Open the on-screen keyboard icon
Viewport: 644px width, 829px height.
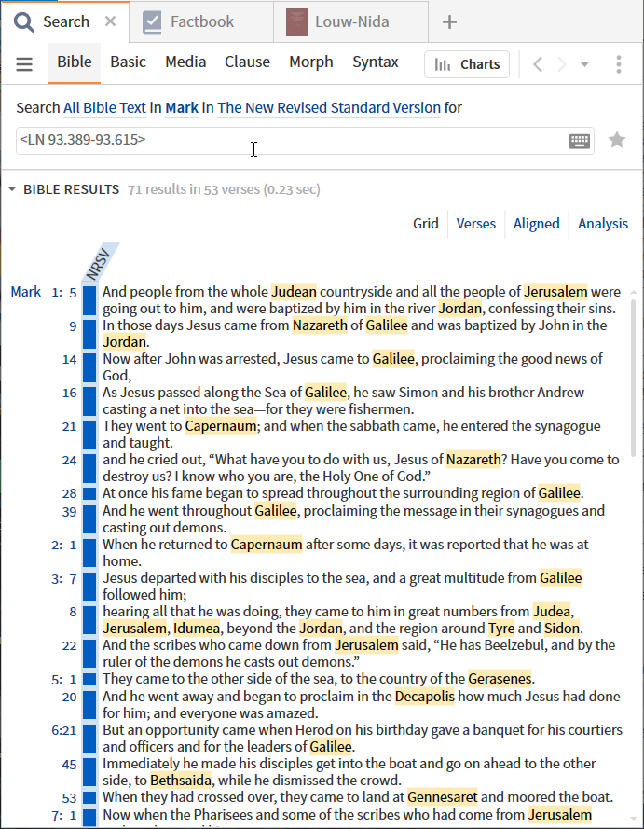point(580,141)
